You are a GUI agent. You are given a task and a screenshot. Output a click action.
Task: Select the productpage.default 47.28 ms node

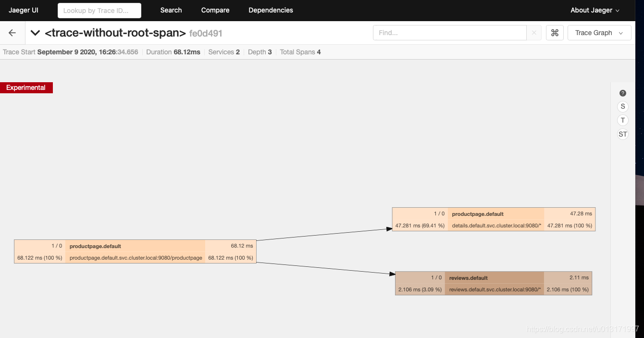tap(494, 219)
